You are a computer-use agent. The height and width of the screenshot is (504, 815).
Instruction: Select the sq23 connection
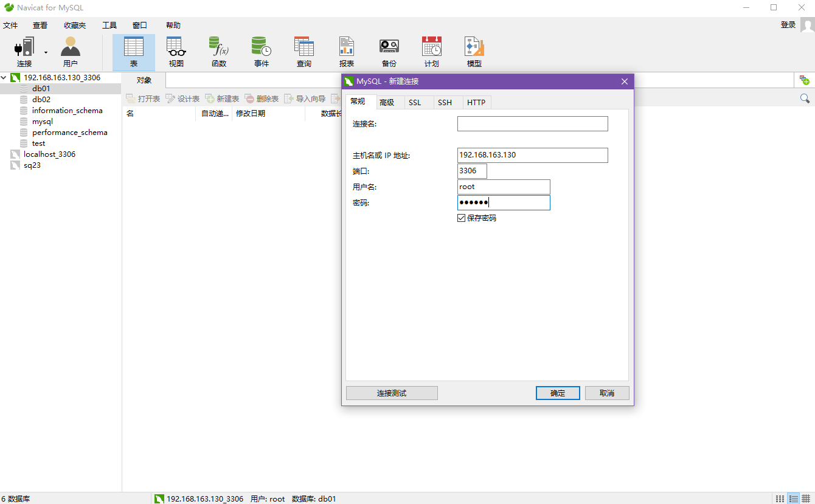tap(32, 165)
